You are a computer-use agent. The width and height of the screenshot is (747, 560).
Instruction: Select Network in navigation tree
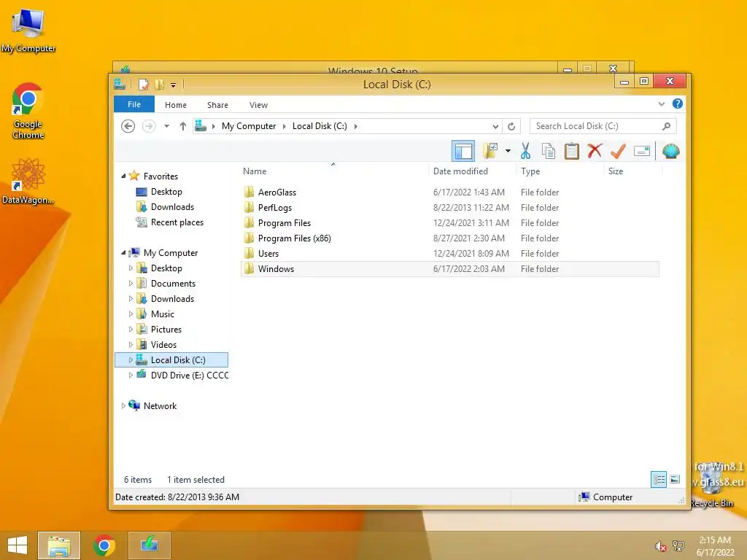pyautogui.click(x=160, y=405)
